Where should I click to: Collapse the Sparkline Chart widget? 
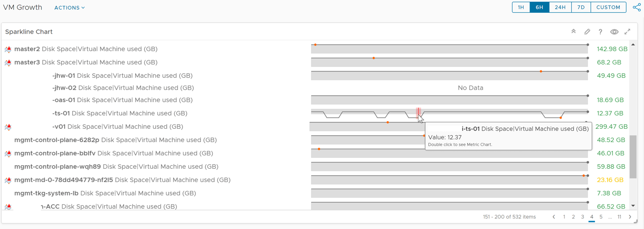(573, 32)
